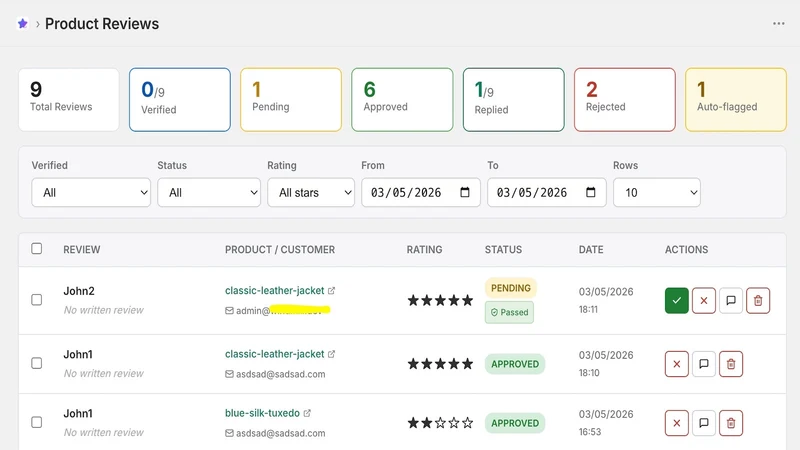The width and height of the screenshot is (800, 450).
Task: Open classic-leather-jacket link in John2 row
Action: click(x=274, y=290)
